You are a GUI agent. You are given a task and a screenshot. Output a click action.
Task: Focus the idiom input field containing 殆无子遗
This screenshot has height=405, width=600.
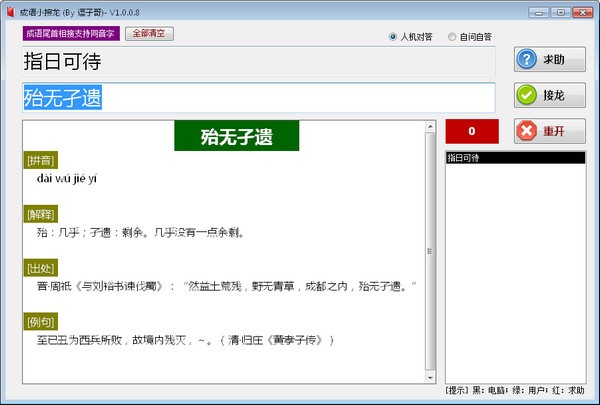[x=258, y=97]
